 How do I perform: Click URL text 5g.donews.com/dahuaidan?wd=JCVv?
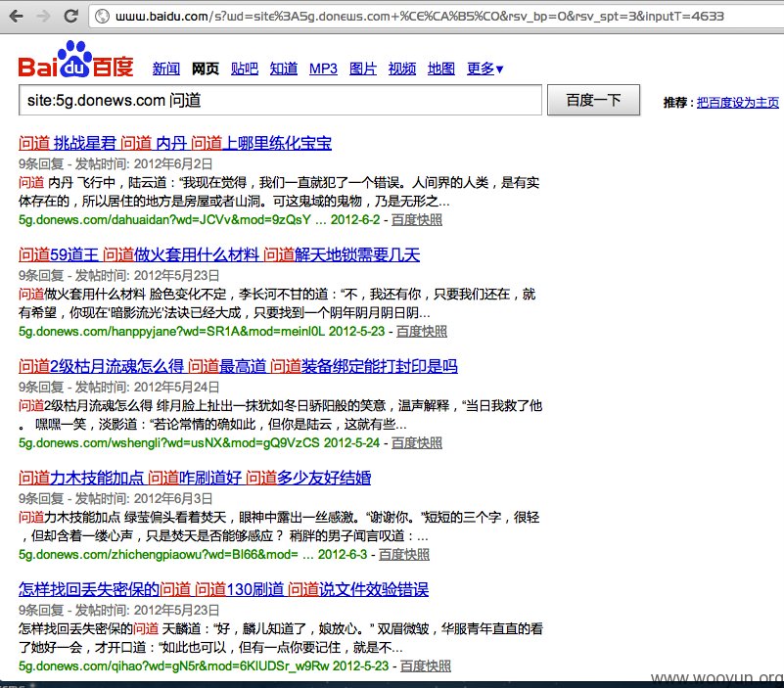pos(164,219)
